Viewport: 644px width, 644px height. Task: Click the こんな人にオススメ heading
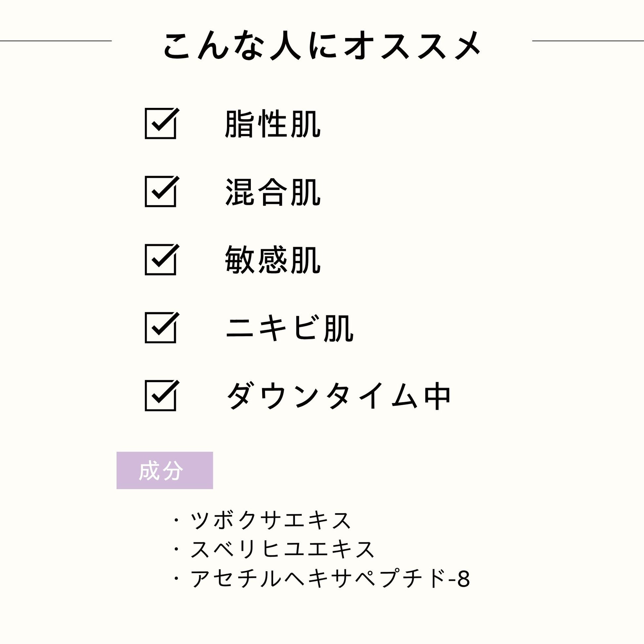[x=322, y=45]
